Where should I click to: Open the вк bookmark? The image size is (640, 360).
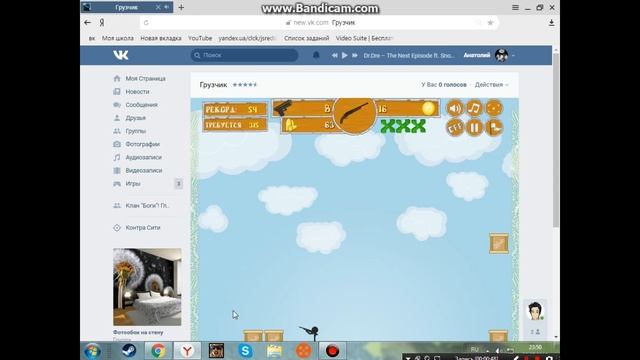(92, 38)
